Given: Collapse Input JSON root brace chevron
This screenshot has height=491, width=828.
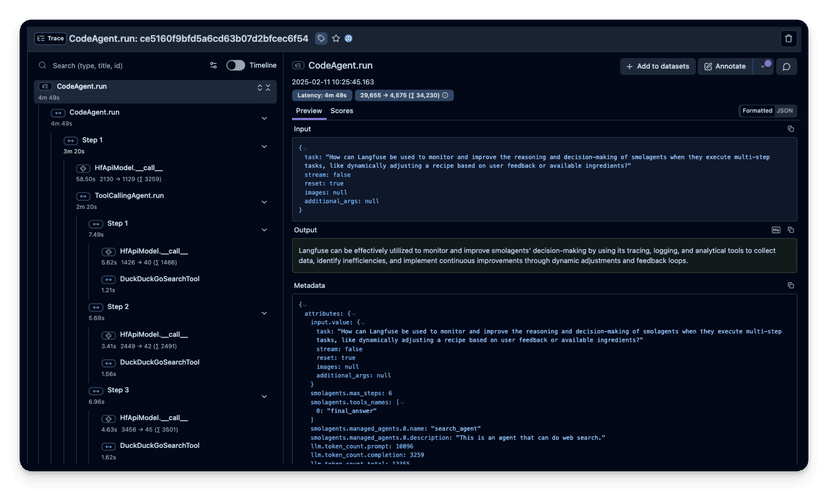Looking at the screenshot, I should 305,148.
